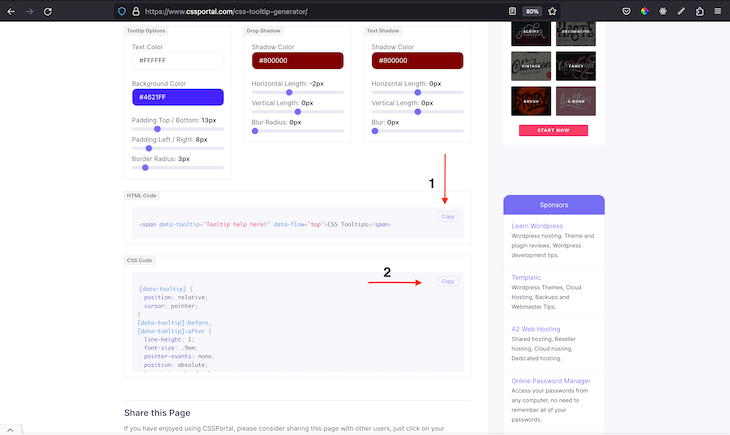The image size is (730, 435).
Task: Click the scroll-to-top chevron
Action: click(10, 430)
